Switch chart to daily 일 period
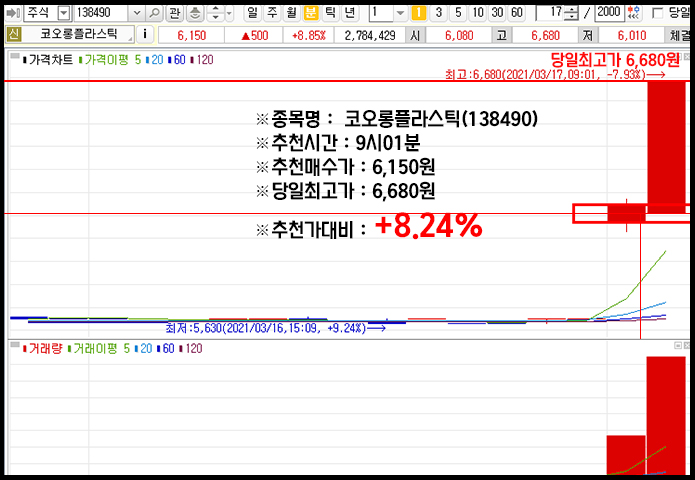This screenshot has height=480, width=695. (x=253, y=13)
